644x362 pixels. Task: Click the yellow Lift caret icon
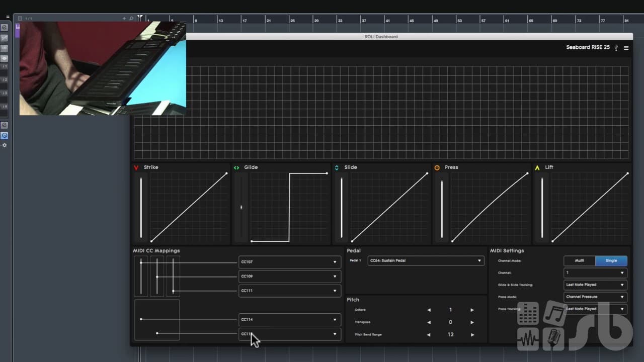click(537, 167)
